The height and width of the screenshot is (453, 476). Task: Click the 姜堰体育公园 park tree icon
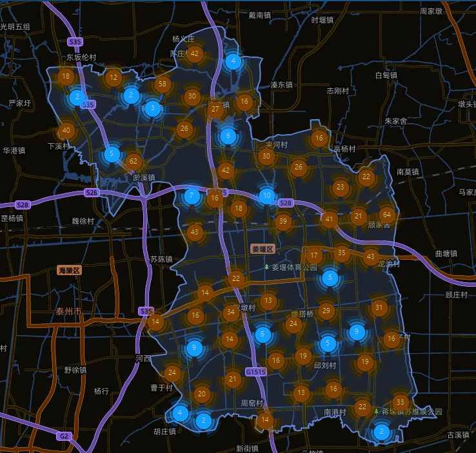[x=266, y=267]
